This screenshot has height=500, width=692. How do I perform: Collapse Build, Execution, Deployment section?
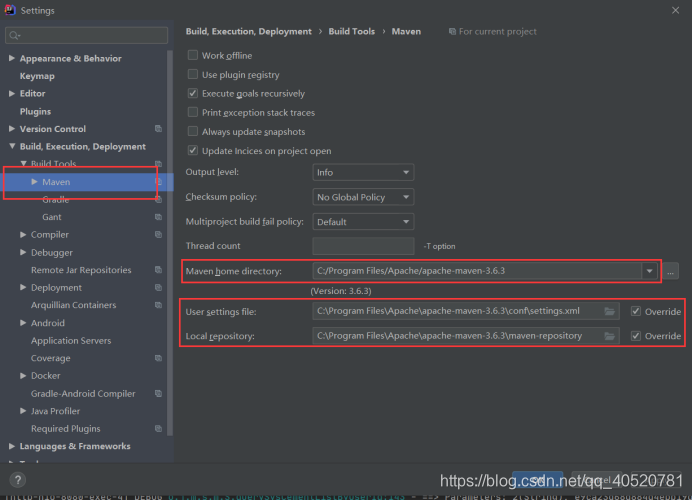point(12,146)
